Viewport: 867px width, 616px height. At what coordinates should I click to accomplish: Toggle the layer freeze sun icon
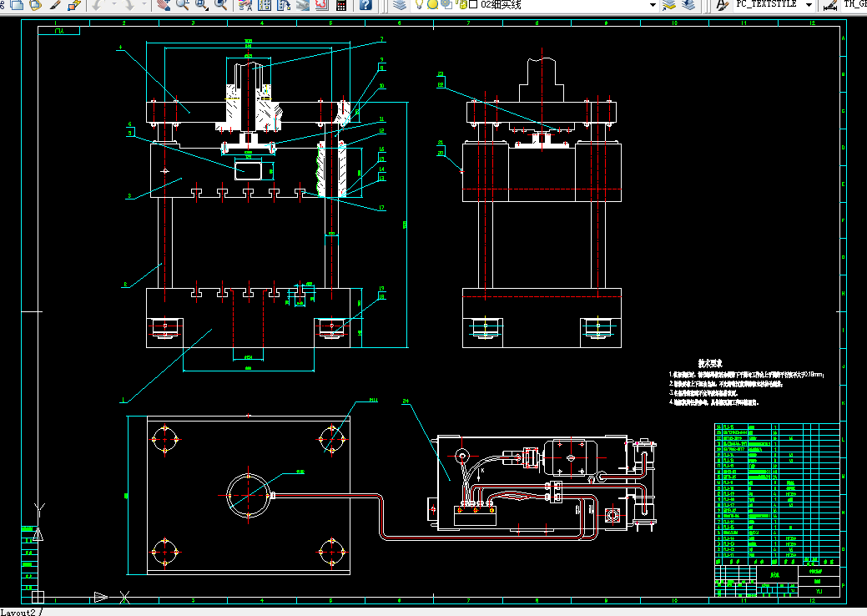tap(432, 5)
